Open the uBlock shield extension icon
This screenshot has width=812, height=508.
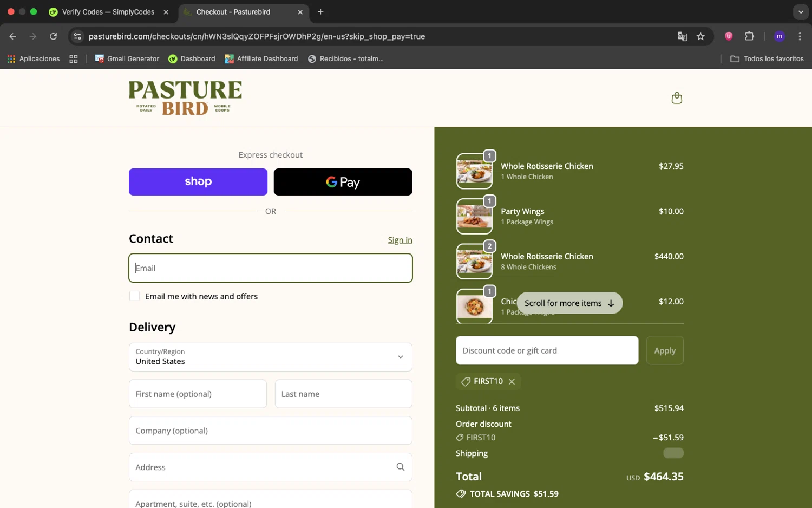729,36
